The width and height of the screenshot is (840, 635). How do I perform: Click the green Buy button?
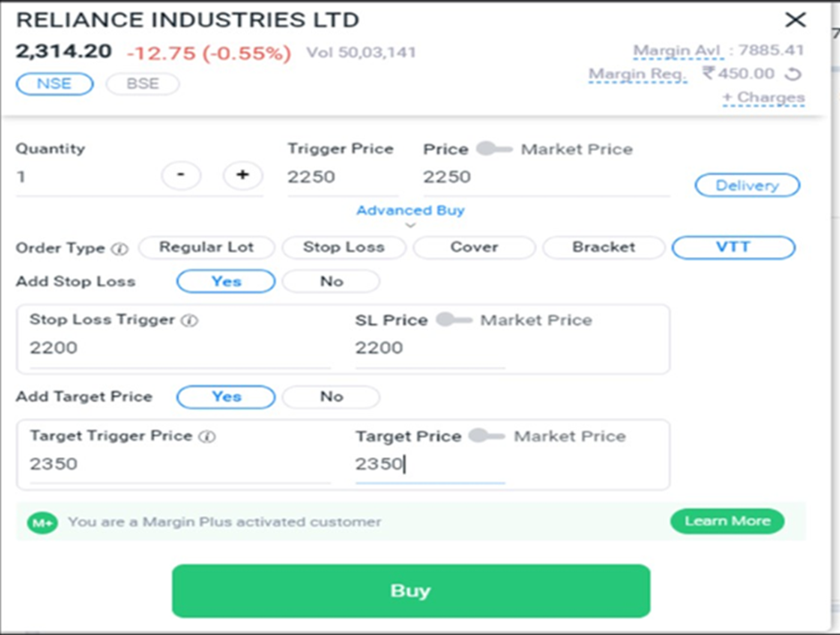click(x=411, y=590)
